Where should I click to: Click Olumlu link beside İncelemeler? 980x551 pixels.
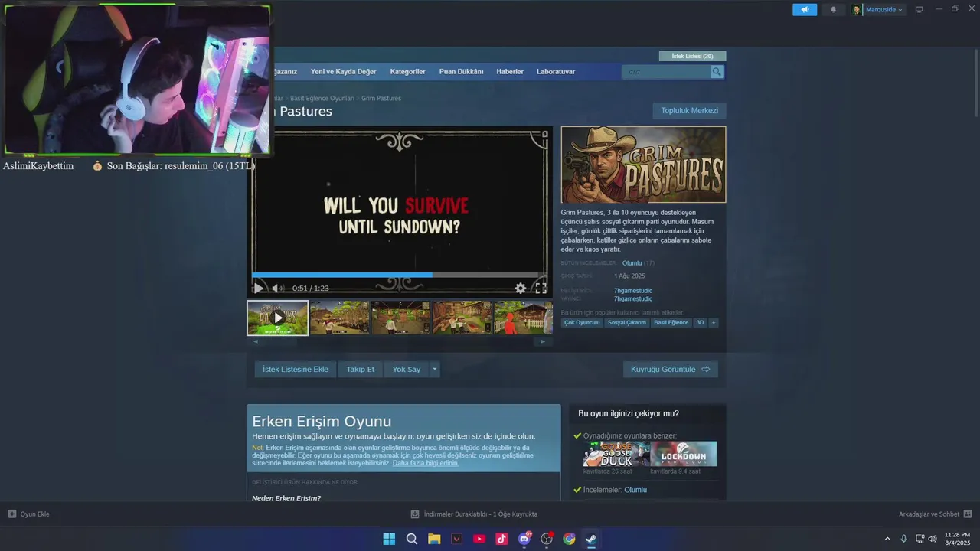pyautogui.click(x=635, y=490)
